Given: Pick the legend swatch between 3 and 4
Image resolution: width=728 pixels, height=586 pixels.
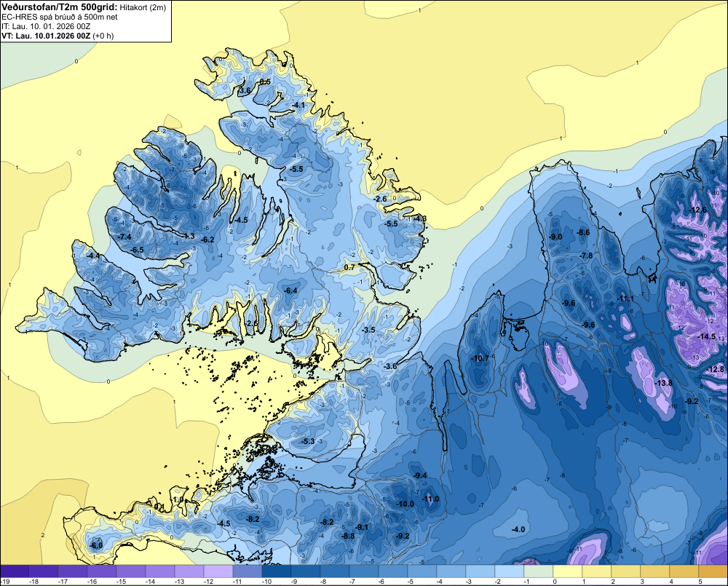Looking at the screenshot, I should pos(655,571).
